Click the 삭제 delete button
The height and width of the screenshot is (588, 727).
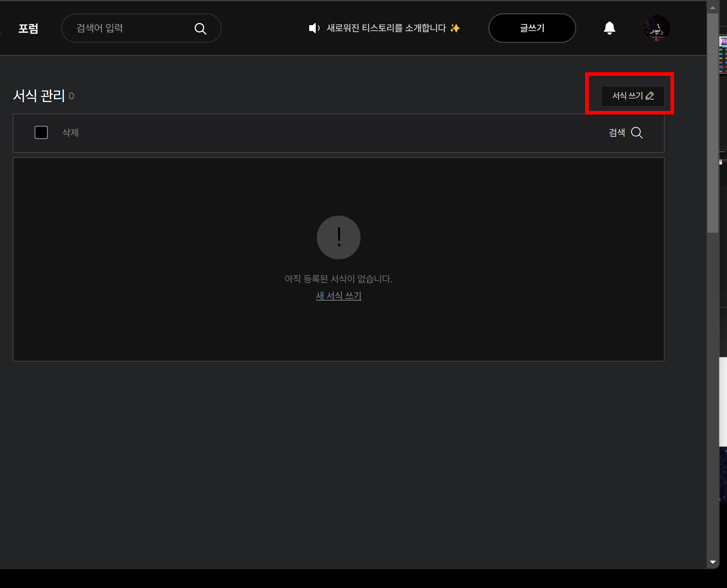click(x=70, y=133)
